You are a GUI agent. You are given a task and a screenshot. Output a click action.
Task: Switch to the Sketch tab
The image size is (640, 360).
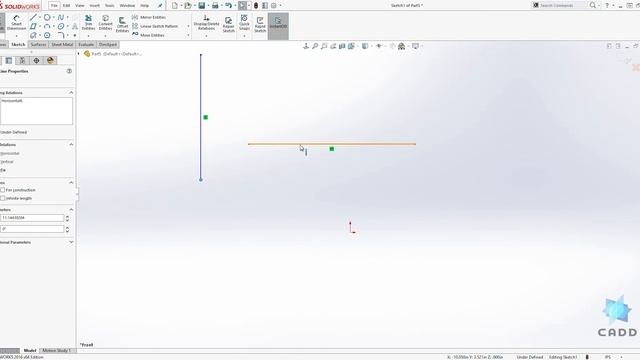point(18,44)
